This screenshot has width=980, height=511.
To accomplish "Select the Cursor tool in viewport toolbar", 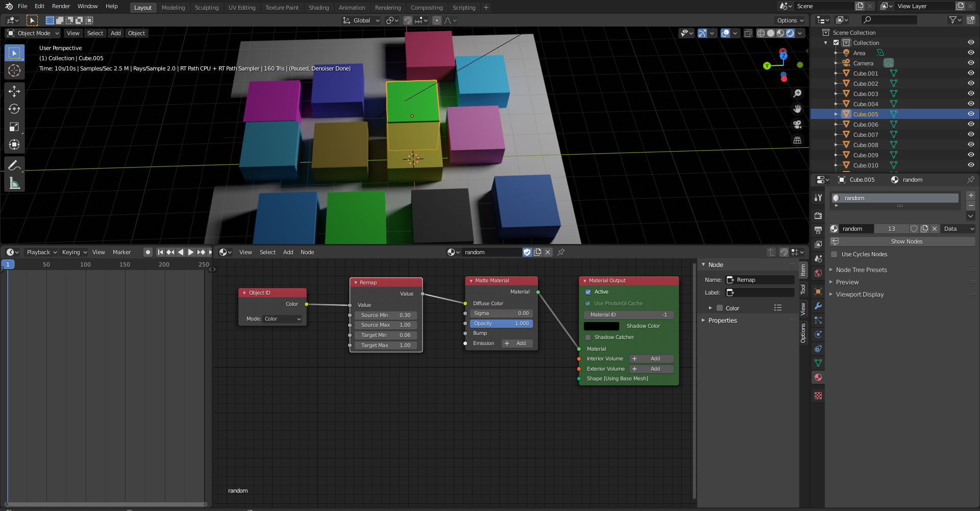I will click(14, 71).
